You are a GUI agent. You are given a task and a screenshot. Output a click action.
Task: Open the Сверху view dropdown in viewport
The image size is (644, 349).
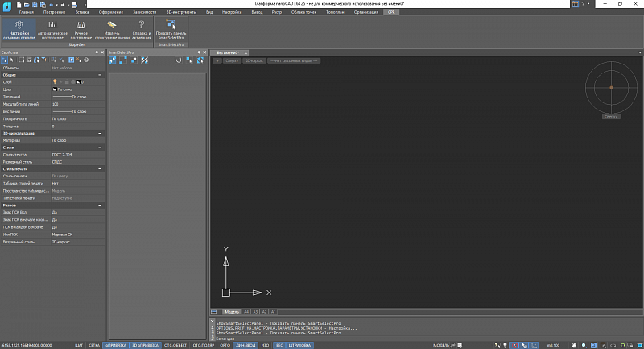pyautogui.click(x=232, y=60)
